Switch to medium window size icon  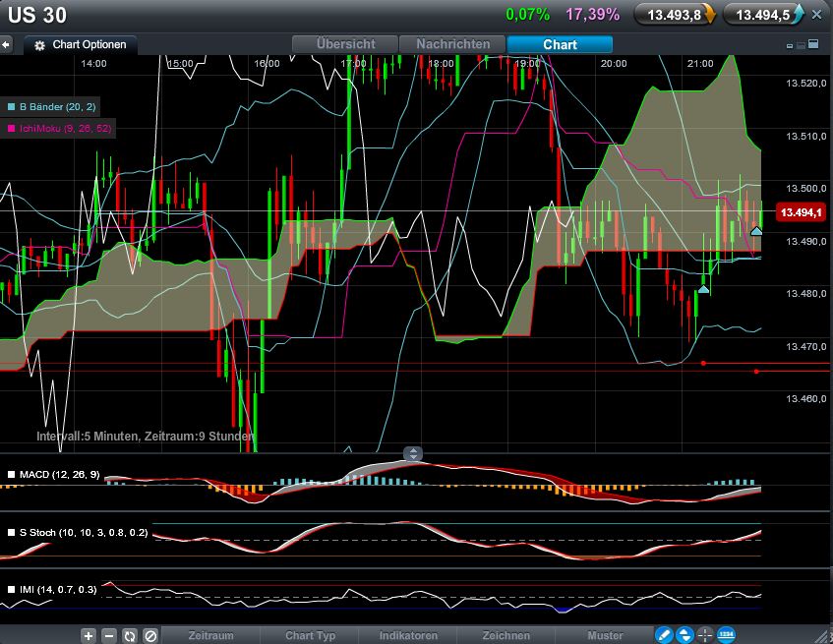[x=801, y=45]
